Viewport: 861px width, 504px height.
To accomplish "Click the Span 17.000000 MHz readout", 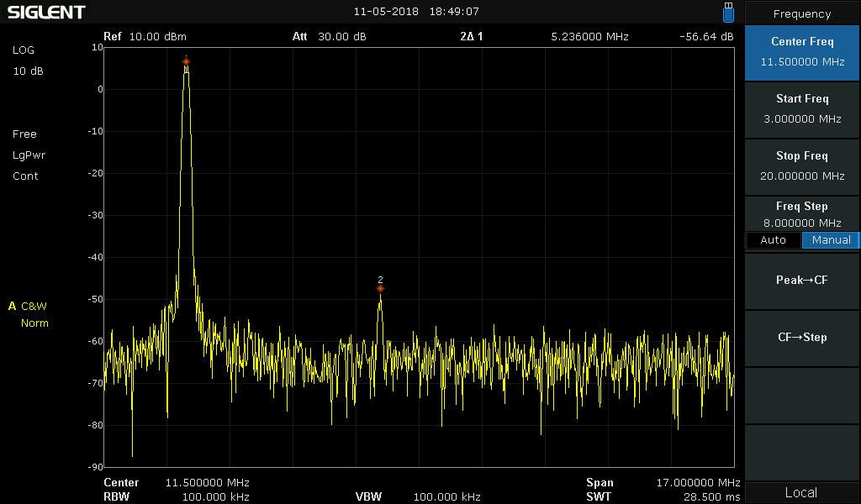I will click(x=663, y=483).
